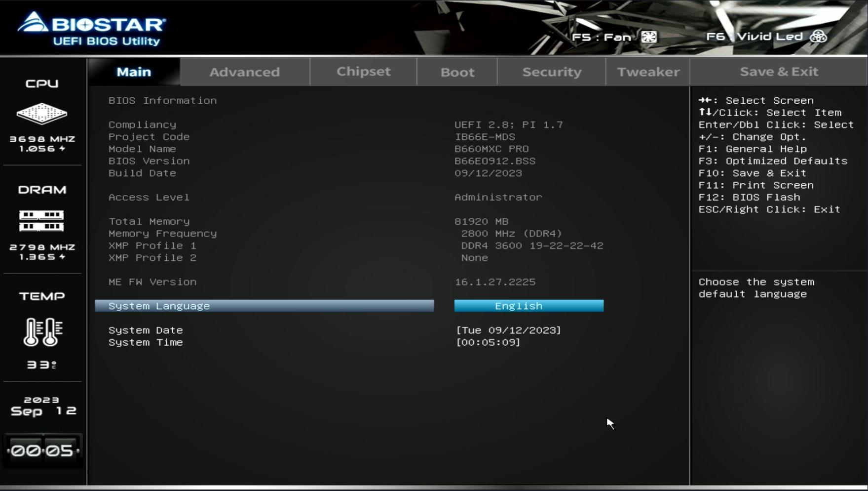Open the Chipset tab
This screenshot has height=491, width=868.
363,72
